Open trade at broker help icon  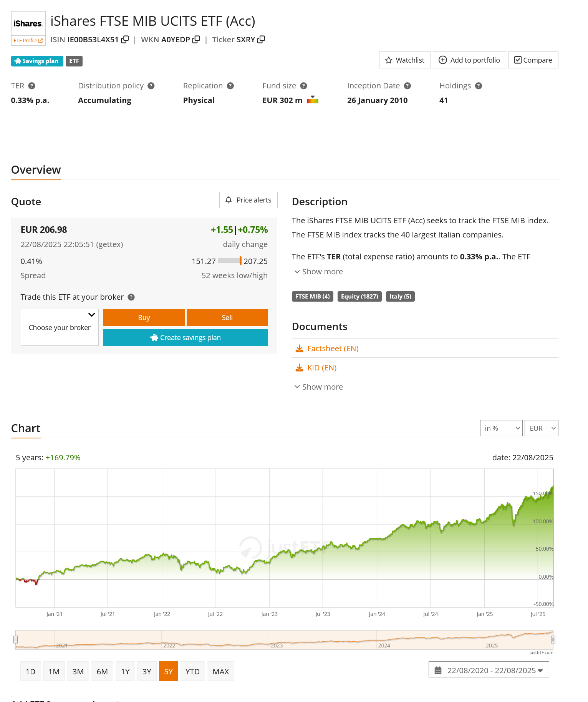(131, 297)
